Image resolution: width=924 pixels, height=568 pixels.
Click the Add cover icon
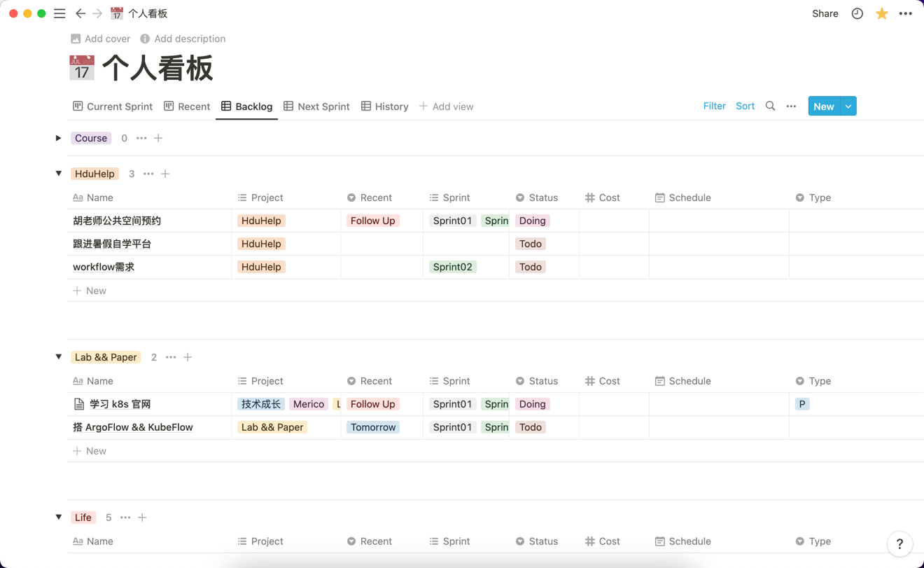75,39
